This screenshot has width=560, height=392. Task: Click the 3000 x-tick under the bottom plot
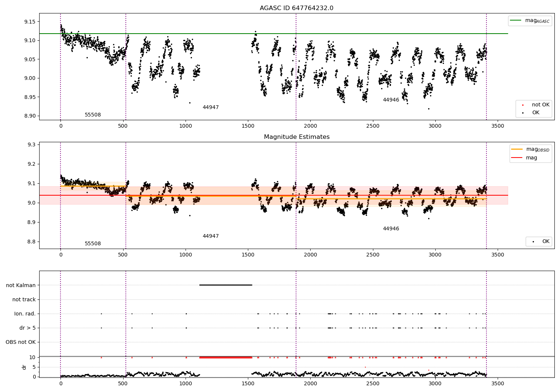pos(435,383)
